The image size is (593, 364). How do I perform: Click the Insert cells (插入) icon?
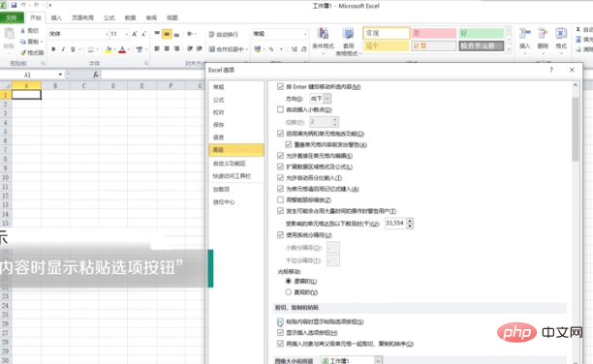[524, 34]
